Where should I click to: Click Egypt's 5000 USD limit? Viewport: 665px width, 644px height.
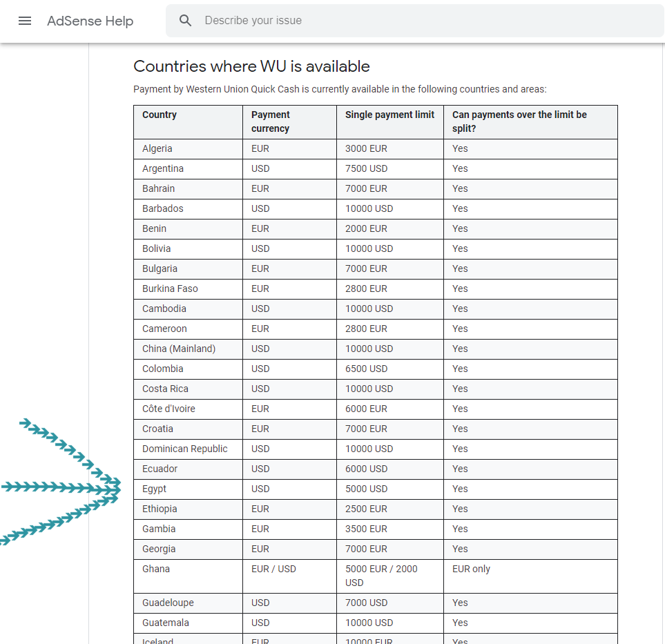point(390,489)
